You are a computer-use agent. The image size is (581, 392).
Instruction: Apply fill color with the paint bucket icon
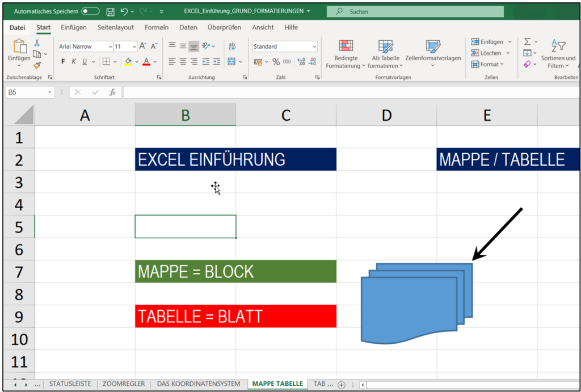(x=128, y=61)
